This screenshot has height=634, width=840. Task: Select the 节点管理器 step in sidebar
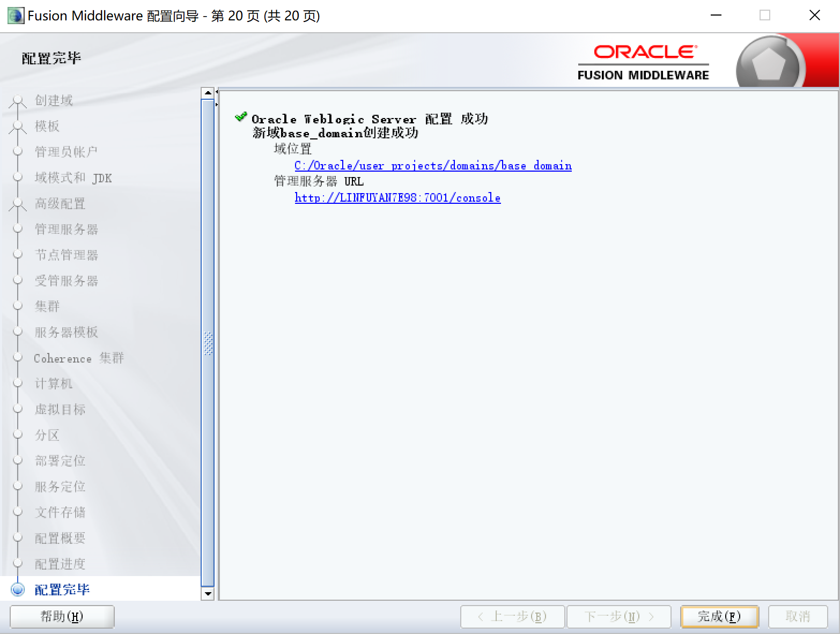coord(66,255)
